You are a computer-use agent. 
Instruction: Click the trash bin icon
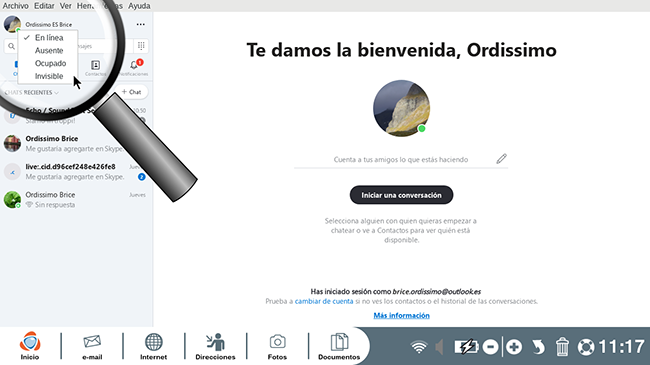[x=562, y=347]
